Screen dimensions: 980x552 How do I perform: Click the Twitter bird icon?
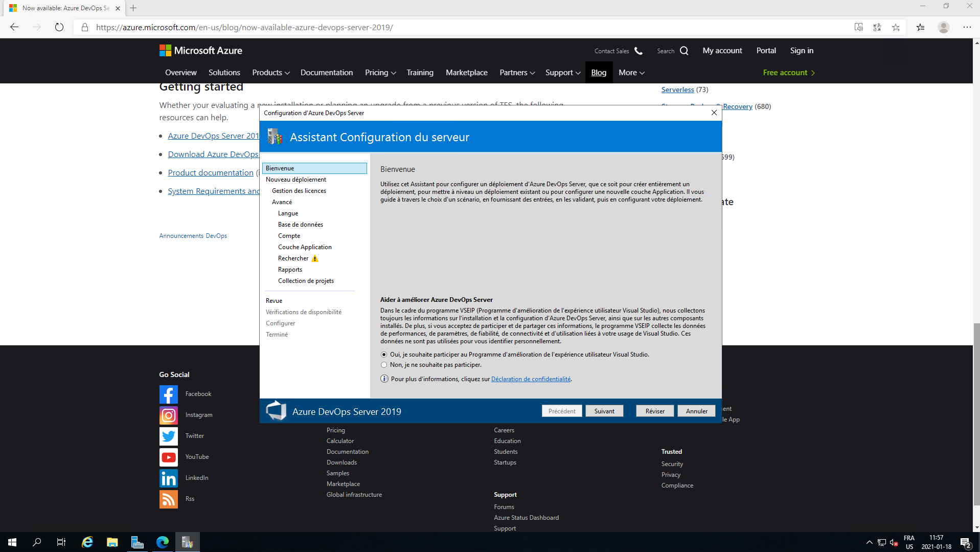[168, 436]
